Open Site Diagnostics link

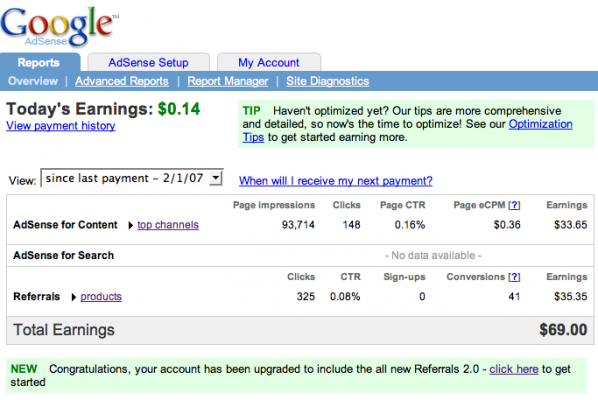tap(328, 81)
